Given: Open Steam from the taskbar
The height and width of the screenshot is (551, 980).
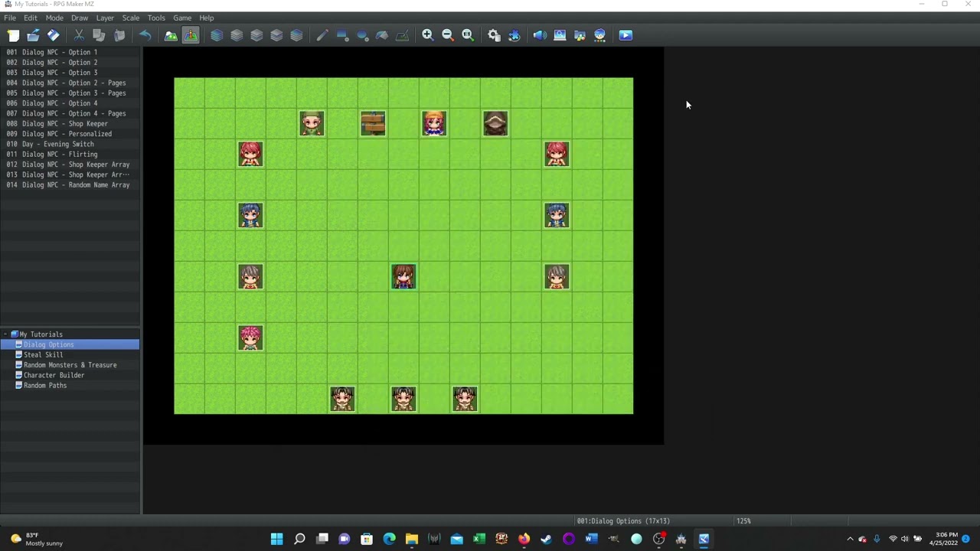Looking at the screenshot, I should (546, 539).
